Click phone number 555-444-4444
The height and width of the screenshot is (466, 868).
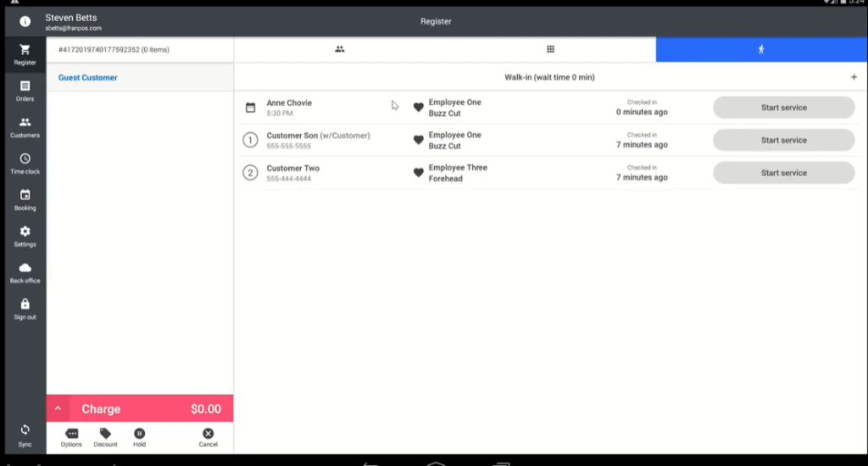288,179
